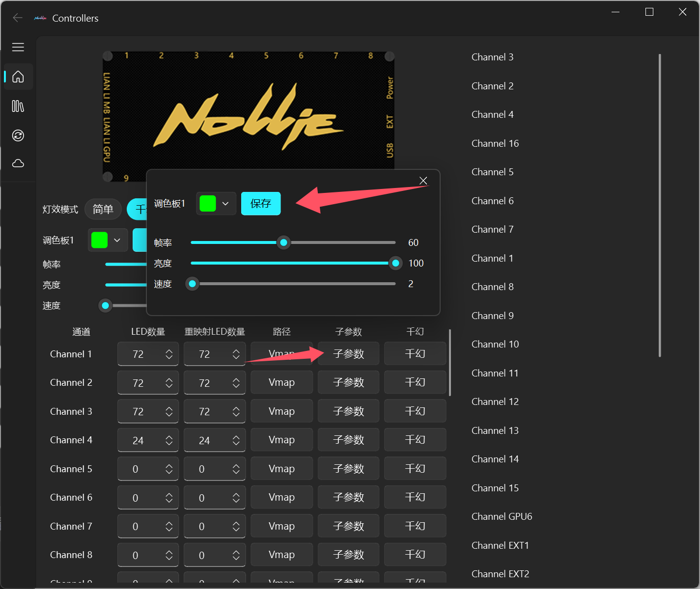Screen dimensions: 700x589
Task: Click Channel 8 LED count stepper arrows
Action: point(169,555)
